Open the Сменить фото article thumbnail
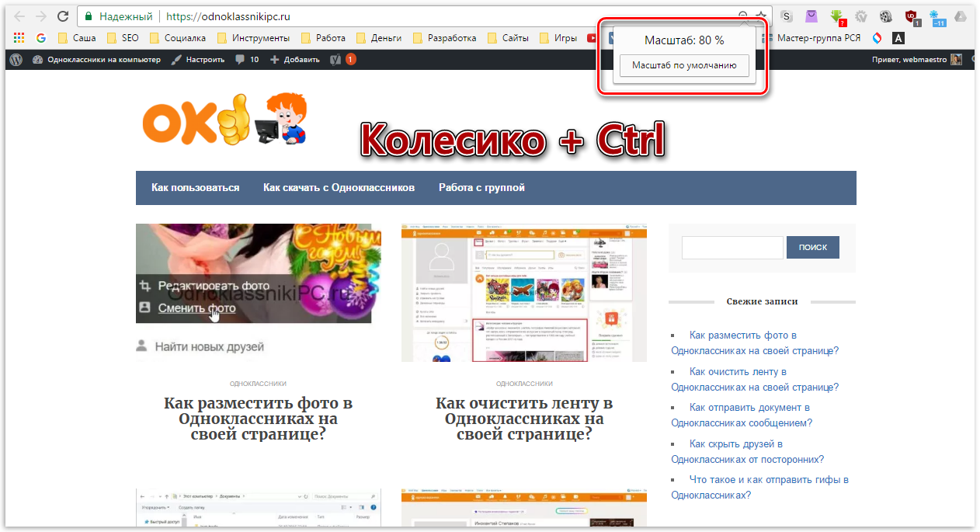Image resolution: width=980 pixels, height=532 pixels. point(259,293)
